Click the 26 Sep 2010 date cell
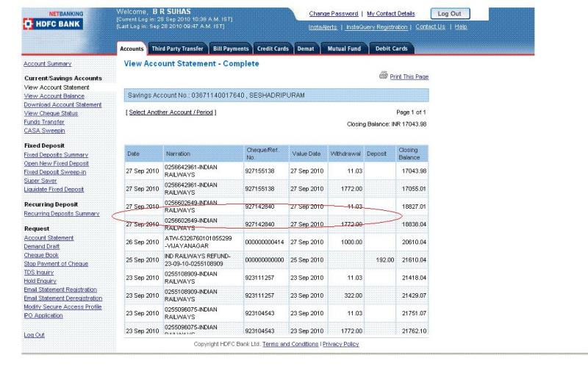Viewport: 588px width, 366px height. (x=142, y=243)
